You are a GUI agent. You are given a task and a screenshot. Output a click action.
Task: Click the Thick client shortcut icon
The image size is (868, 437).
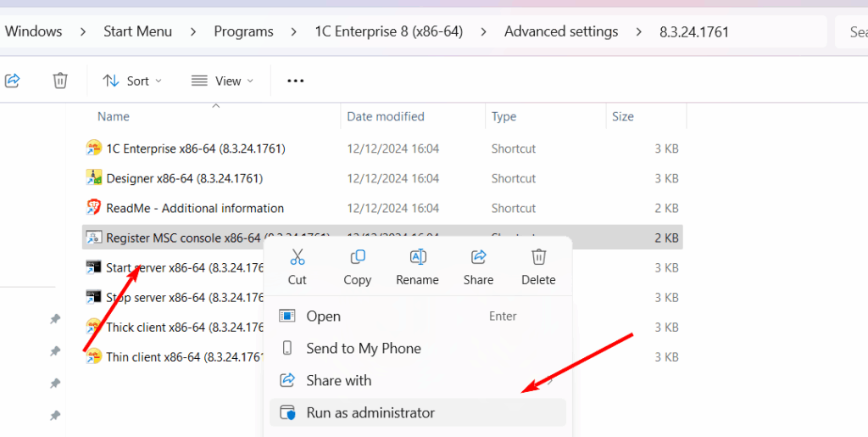tap(93, 327)
